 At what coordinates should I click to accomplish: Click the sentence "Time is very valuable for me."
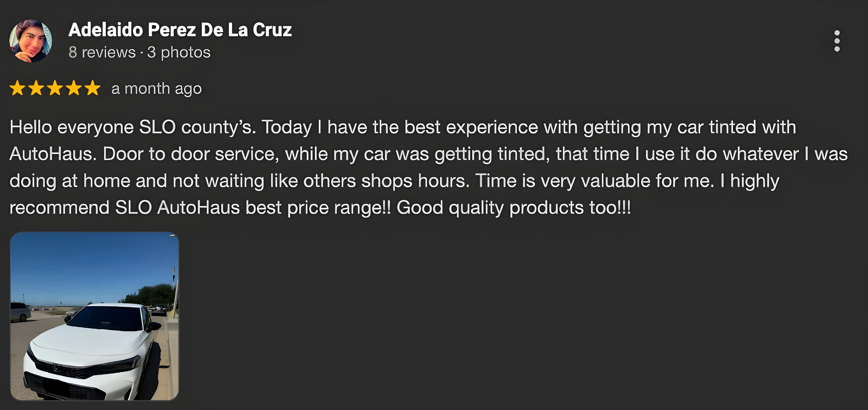pyautogui.click(x=595, y=181)
